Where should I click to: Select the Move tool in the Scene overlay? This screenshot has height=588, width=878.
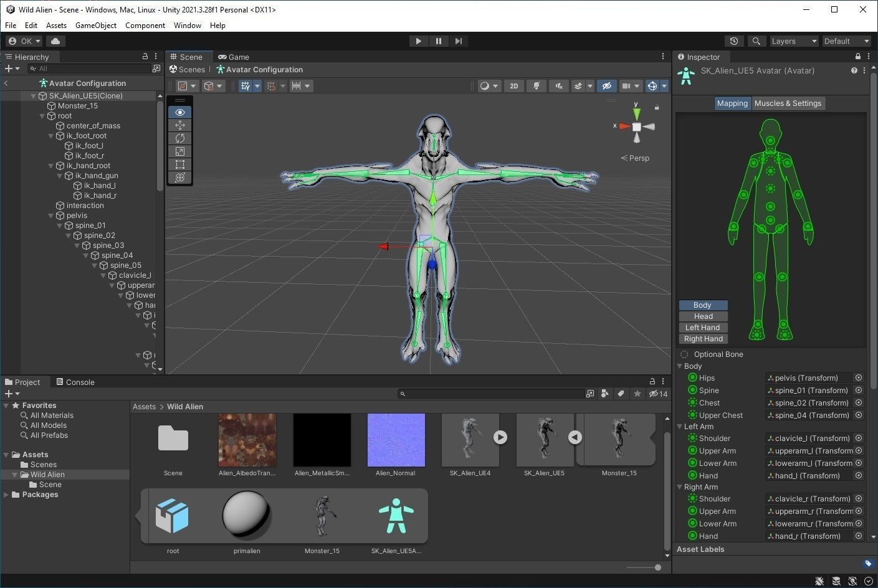point(180,125)
